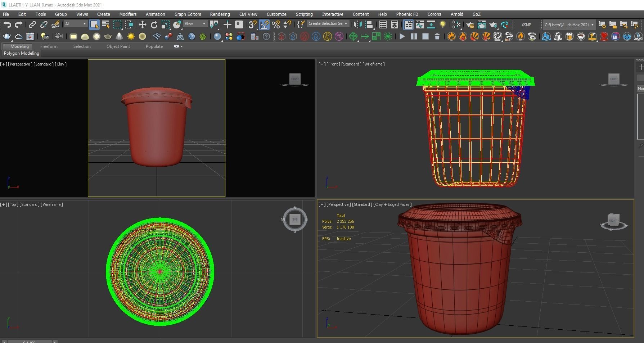Open the [Clay] shading menu in top-left viewport

coord(60,64)
